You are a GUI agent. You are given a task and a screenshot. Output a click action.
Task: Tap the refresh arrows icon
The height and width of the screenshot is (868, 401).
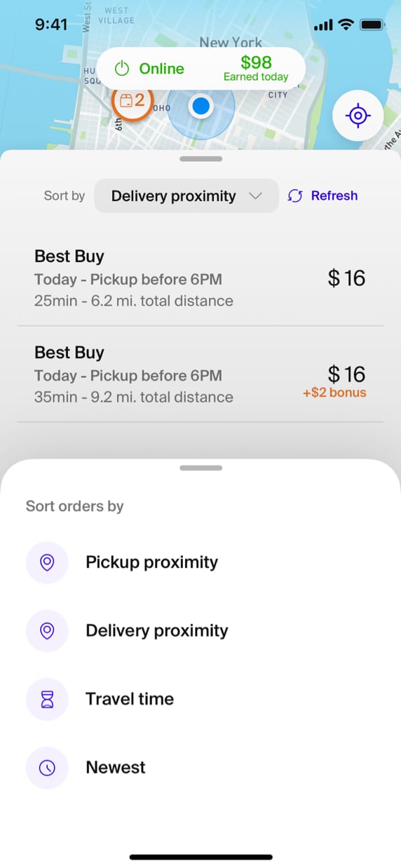pos(295,196)
